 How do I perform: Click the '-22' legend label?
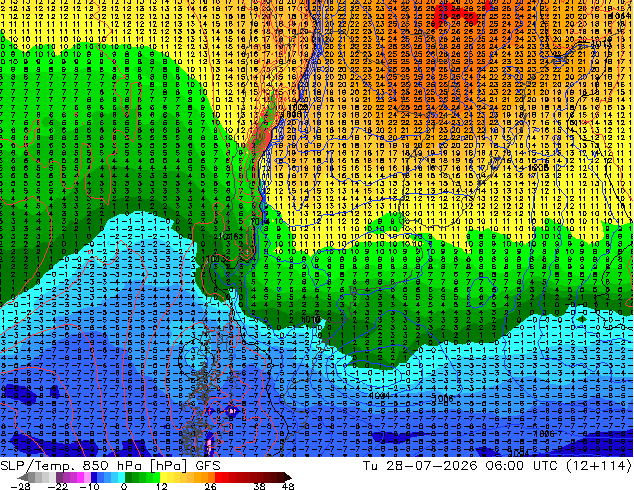click(58, 486)
